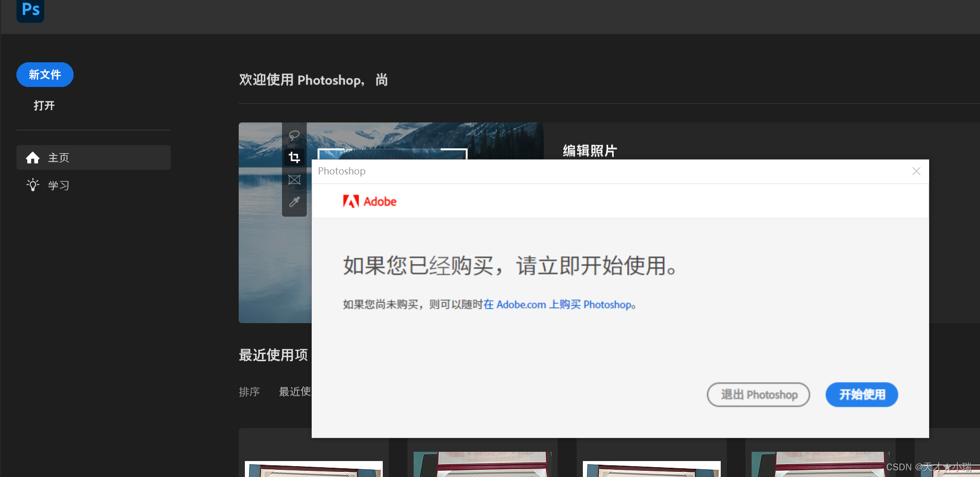Click the 排序 sort label

[250, 392]
